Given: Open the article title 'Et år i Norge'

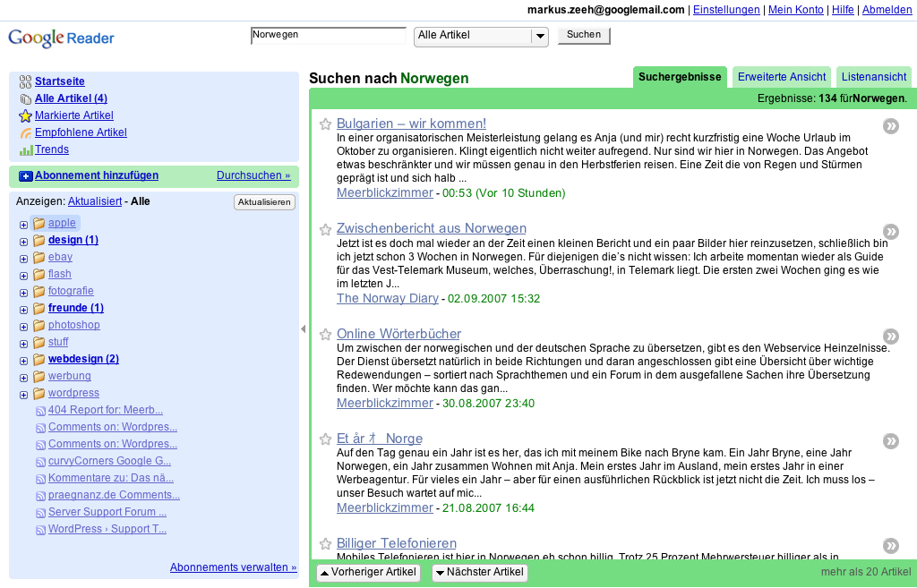Looking at the screenshot, I should 380,439.
